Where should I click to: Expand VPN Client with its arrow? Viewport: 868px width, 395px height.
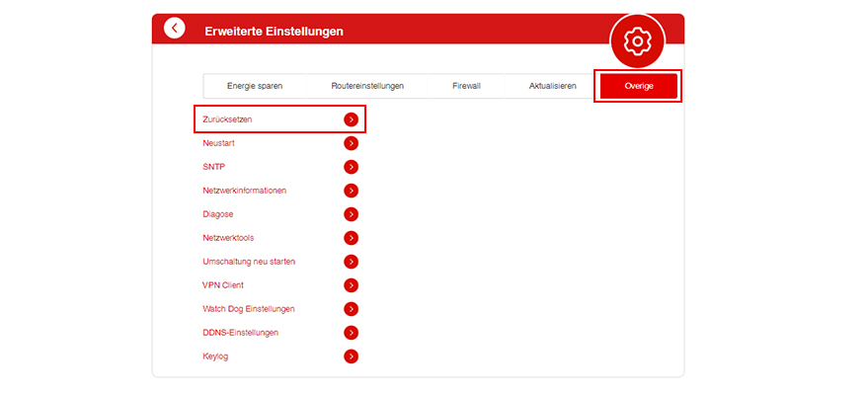point(351,285)
